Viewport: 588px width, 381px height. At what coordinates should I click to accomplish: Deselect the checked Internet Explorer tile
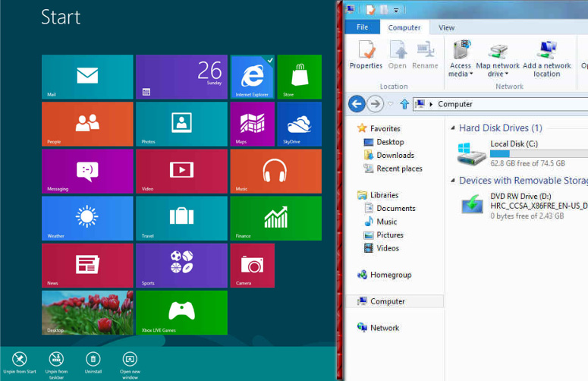point(253,77)
